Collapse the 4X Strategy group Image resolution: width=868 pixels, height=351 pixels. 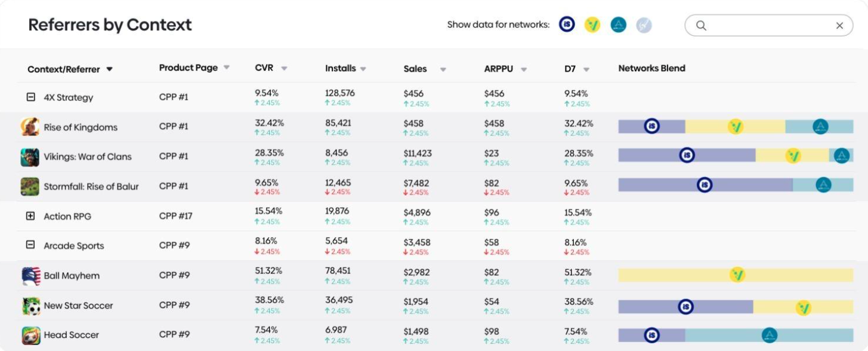(31, 97)
